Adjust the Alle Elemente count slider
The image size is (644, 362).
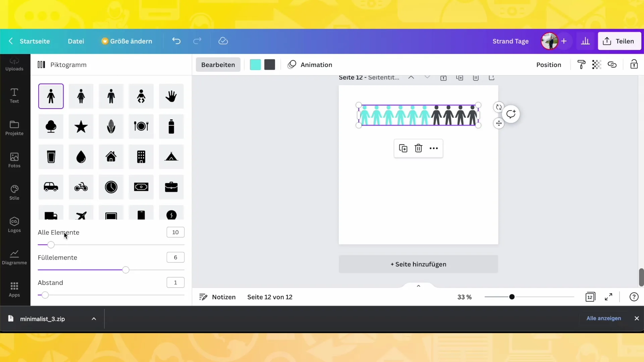[x=51, y=244]
